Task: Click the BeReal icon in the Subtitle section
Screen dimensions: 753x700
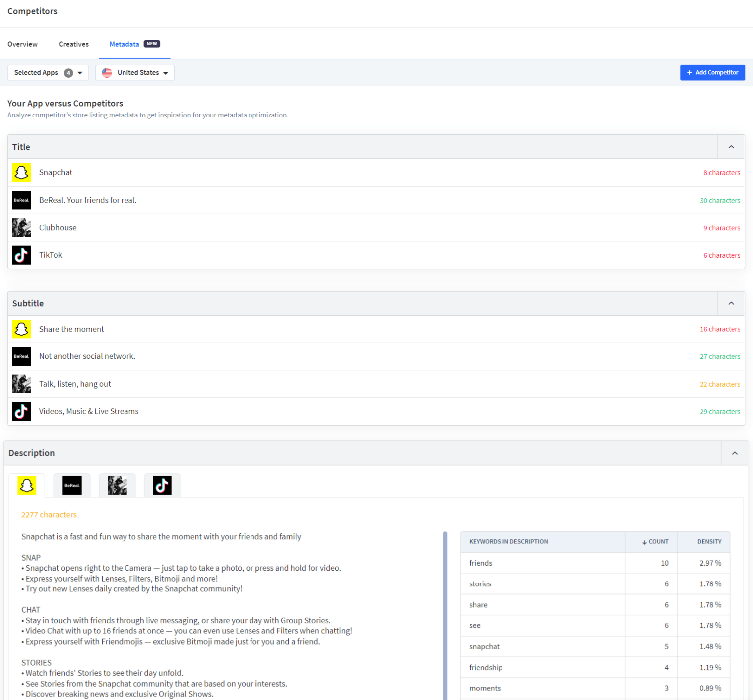Action: click(x=21, y=356)
